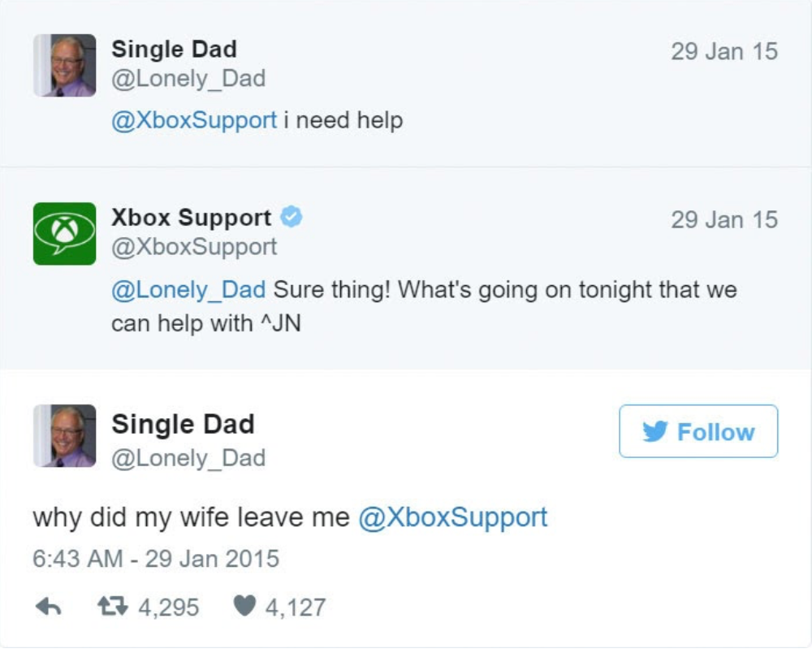Click Single Dad name in the first tweet
The height and width of the screenshot is (653, 812).
tap(174, 49)
